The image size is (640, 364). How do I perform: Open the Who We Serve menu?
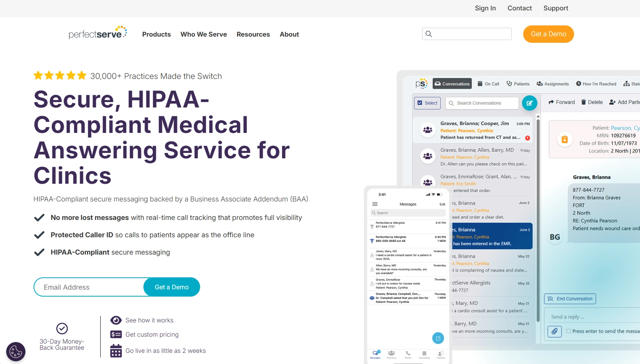pyautogui.click(x=204, y=34)
